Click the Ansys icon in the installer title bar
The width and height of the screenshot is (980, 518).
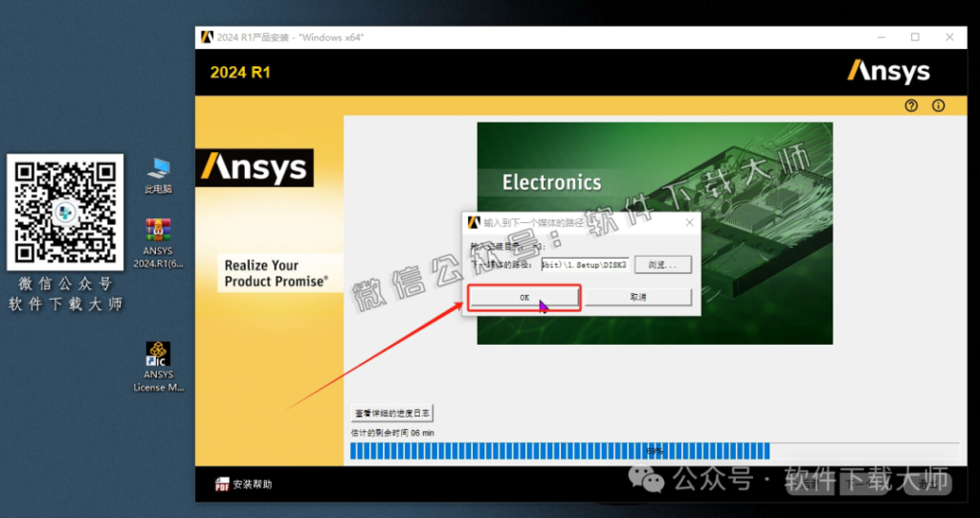[207, 37]
